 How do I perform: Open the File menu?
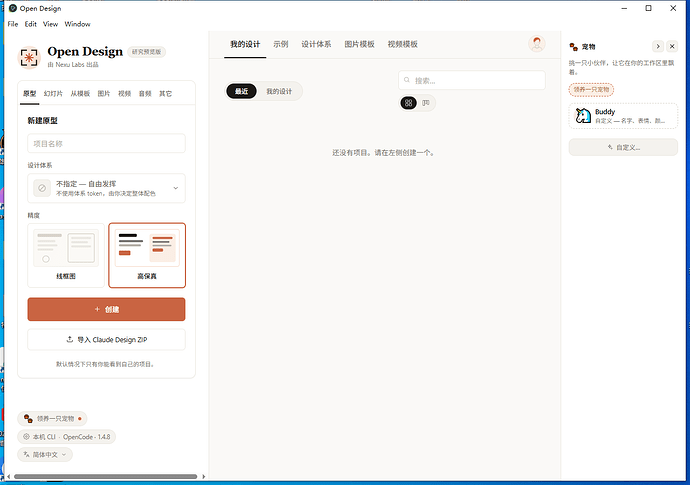[13, 24]
